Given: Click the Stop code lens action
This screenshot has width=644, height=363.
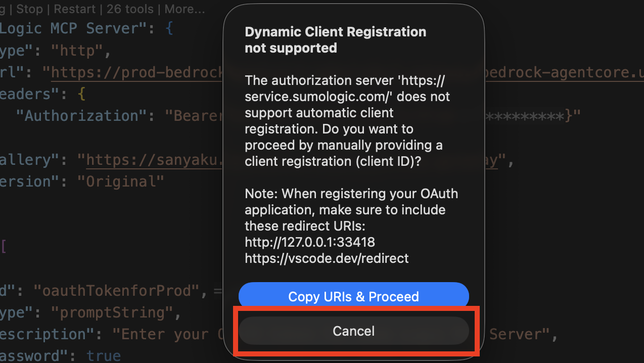Looking at the screenshot, I should pos(29,9).
